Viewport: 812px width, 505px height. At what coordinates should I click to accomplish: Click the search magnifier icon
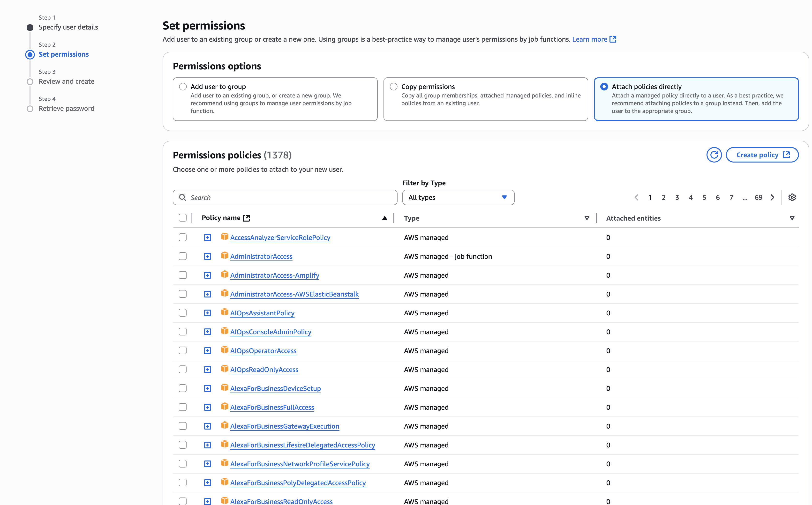[x=182, y=197]
